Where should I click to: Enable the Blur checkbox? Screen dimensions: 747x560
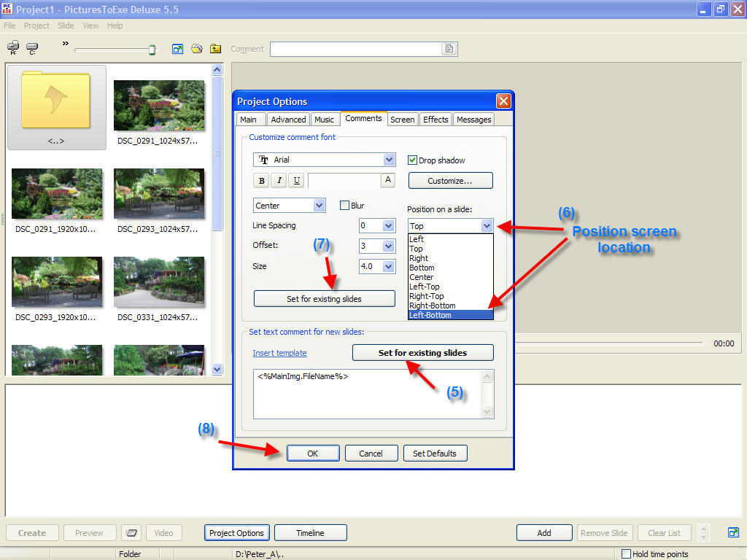click(x=345, y=206)
